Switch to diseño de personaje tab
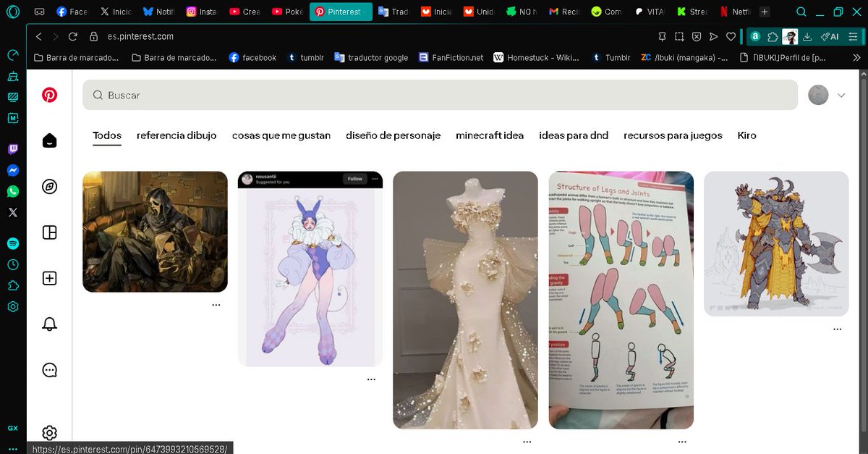The image size is (868, 454). click(x=393, y=135)
